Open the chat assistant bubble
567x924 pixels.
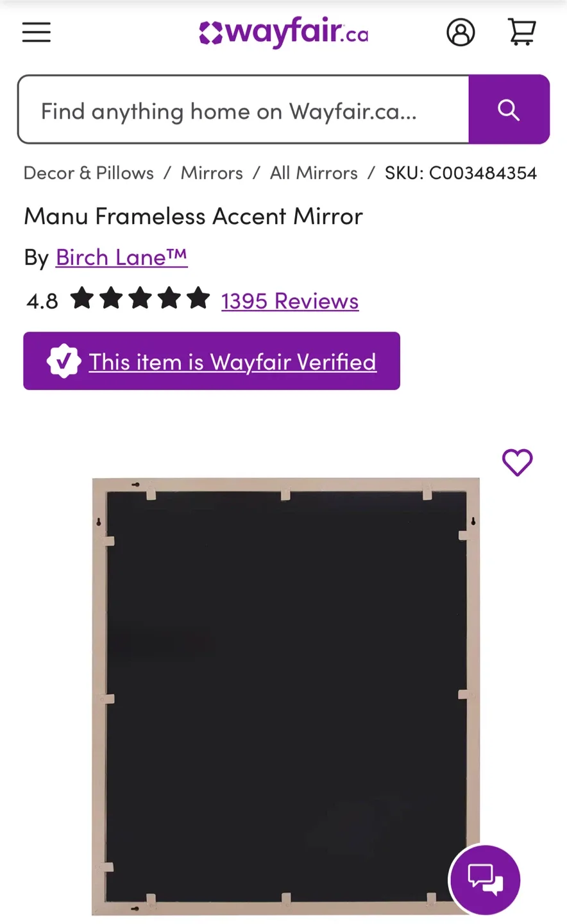[x=484, y=880]
